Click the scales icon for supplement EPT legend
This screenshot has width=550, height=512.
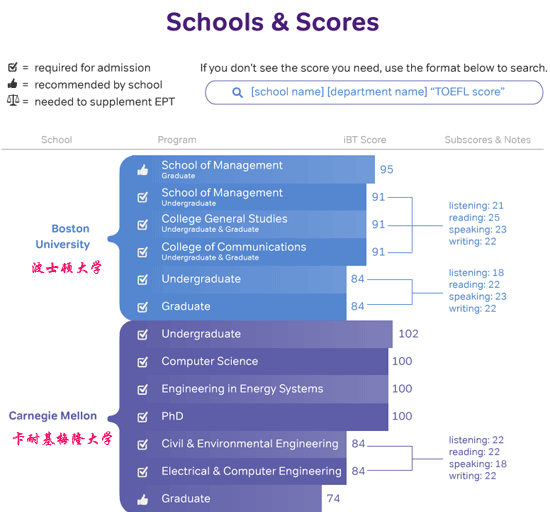[x=13, y=101]
